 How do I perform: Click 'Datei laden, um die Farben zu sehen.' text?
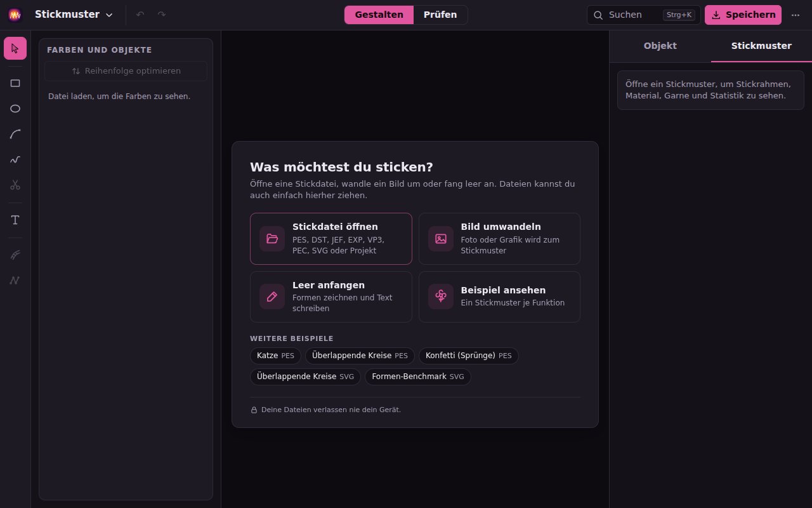(x=119, y=97)
